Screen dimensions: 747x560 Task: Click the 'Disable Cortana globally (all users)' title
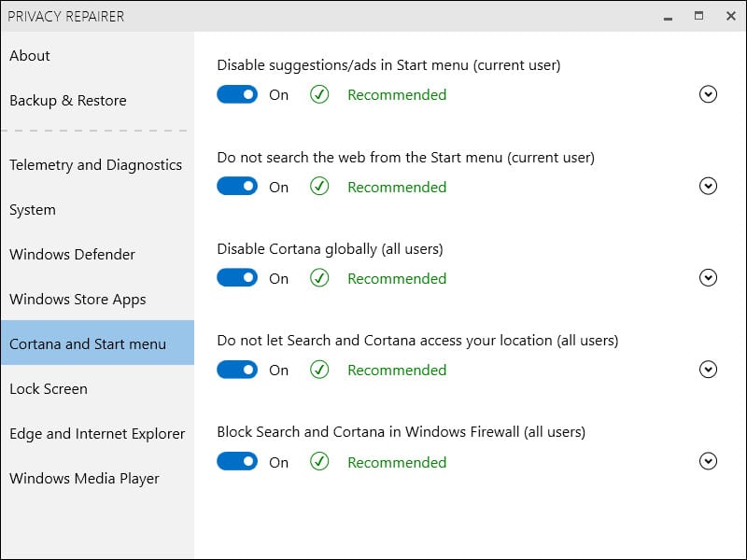[331, 248]
